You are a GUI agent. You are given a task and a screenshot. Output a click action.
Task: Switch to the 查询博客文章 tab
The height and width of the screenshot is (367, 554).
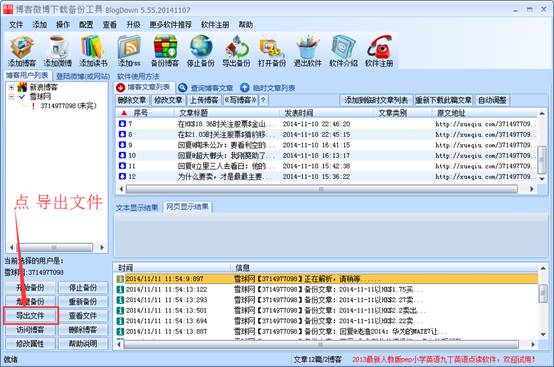coord(206,88)
